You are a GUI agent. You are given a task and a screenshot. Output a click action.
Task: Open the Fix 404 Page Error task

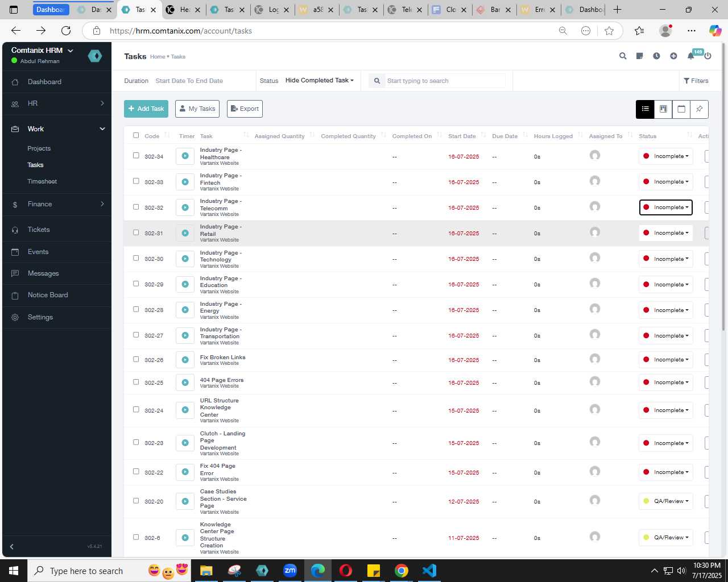point(217,469)
